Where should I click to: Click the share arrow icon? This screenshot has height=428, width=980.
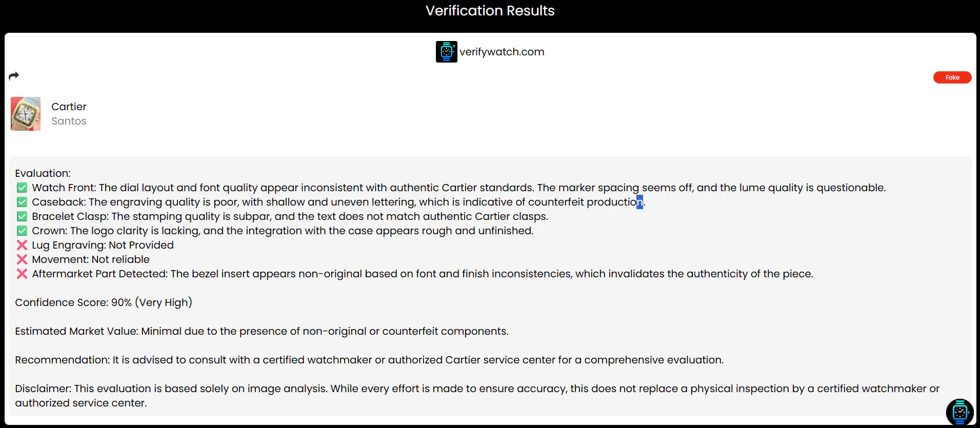coord(14,76)
